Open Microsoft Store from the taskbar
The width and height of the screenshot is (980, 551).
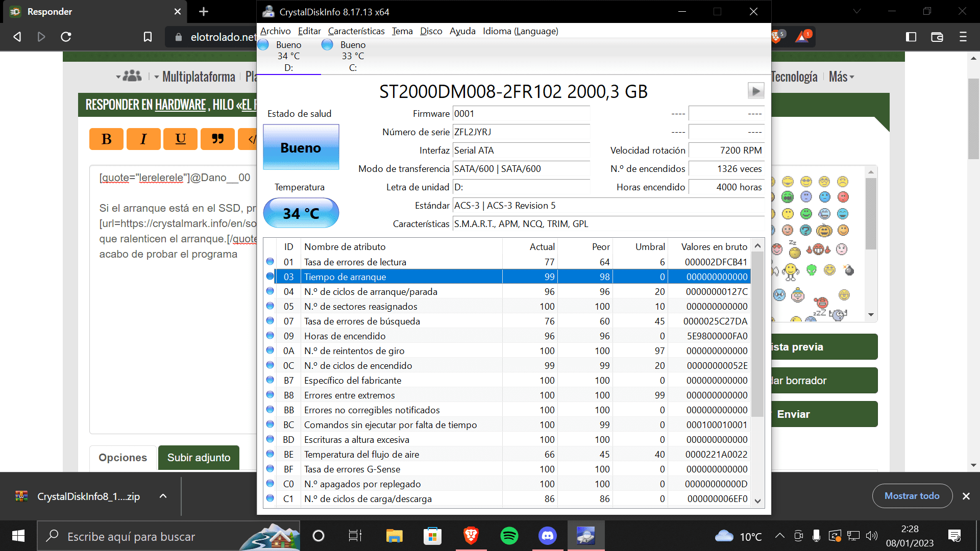coord(432,536)
